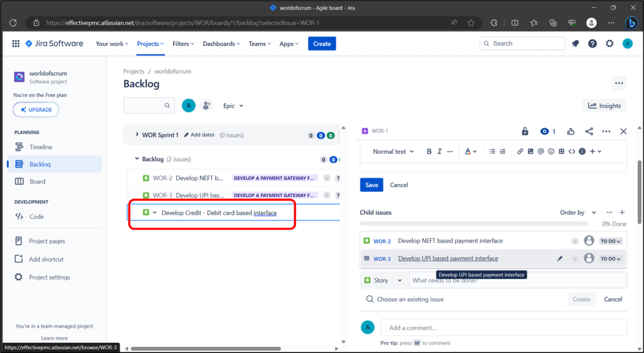Insert an info panel in editor
This screenshot has width=644, height=353.
tap(582, 152)
